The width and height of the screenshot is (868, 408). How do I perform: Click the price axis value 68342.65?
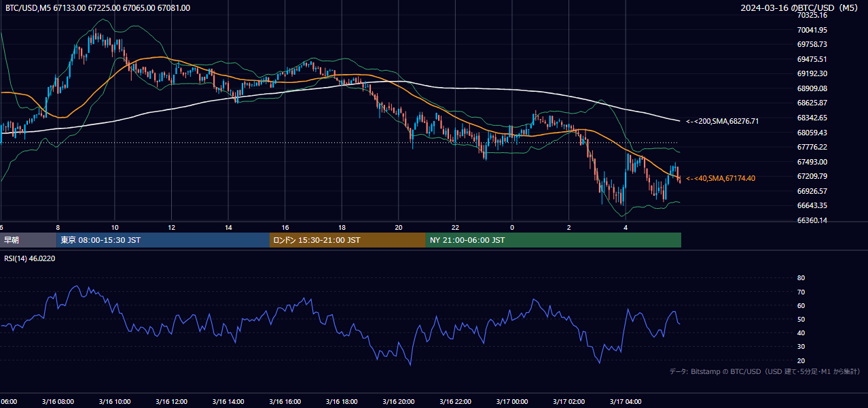coord(812,118)
